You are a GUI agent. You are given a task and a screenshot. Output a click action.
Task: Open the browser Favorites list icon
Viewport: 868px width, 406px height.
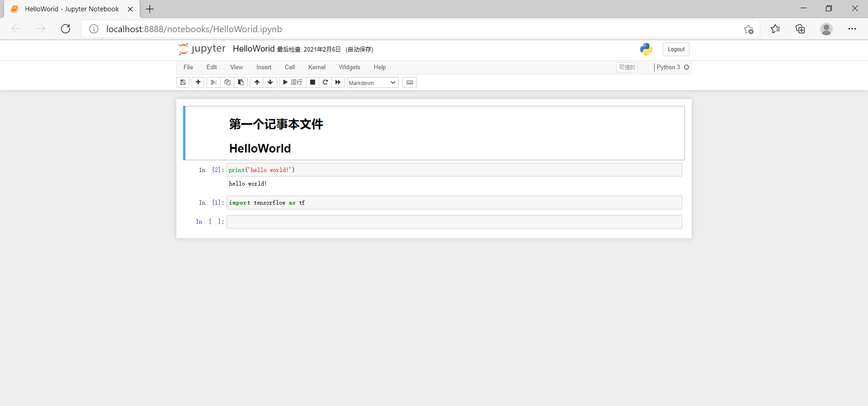click(775, 29)
